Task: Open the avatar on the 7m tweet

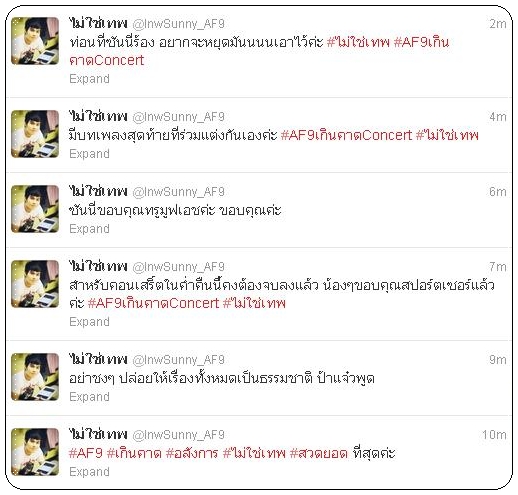Action: (35, 284)
